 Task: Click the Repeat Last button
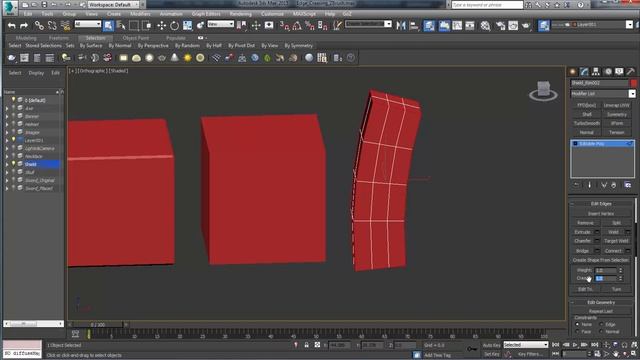click(x=601, y=311)
